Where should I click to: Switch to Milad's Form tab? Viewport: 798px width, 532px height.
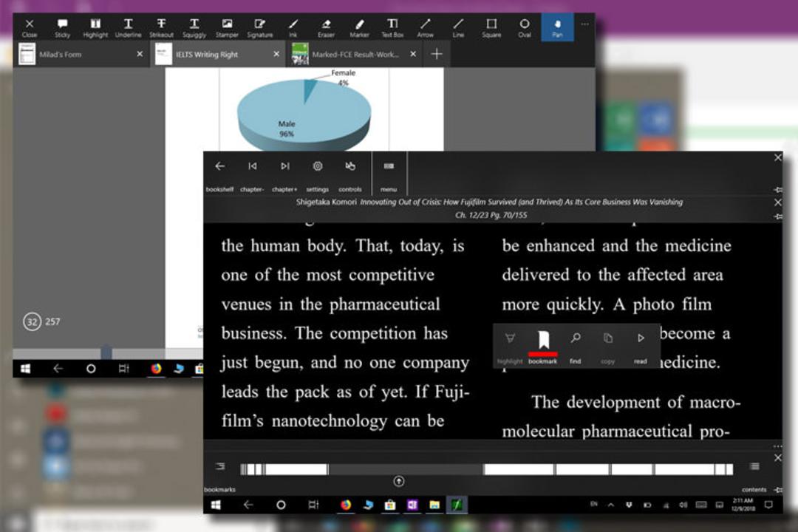[x=81, y=54]
